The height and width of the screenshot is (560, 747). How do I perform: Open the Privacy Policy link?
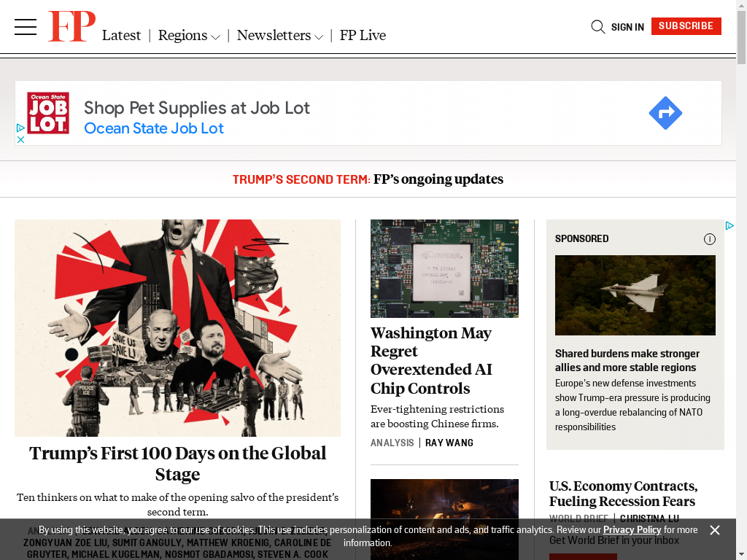pos(632,530)
